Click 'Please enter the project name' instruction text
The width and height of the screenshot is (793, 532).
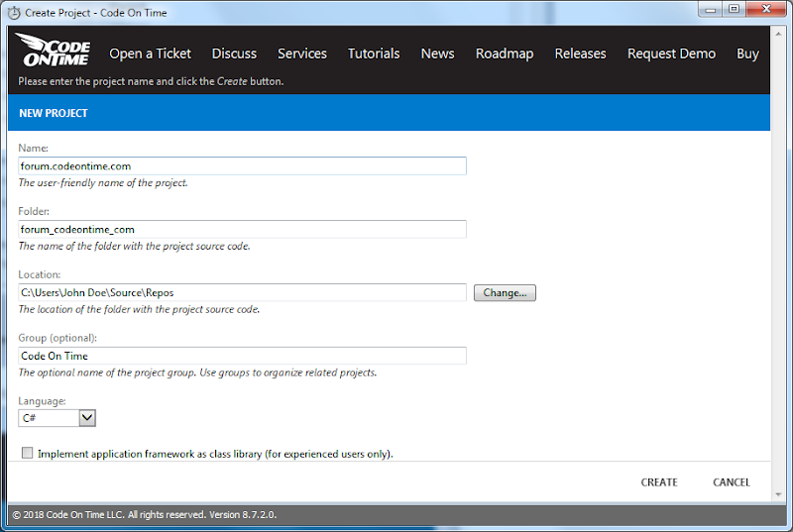[151, 81]
